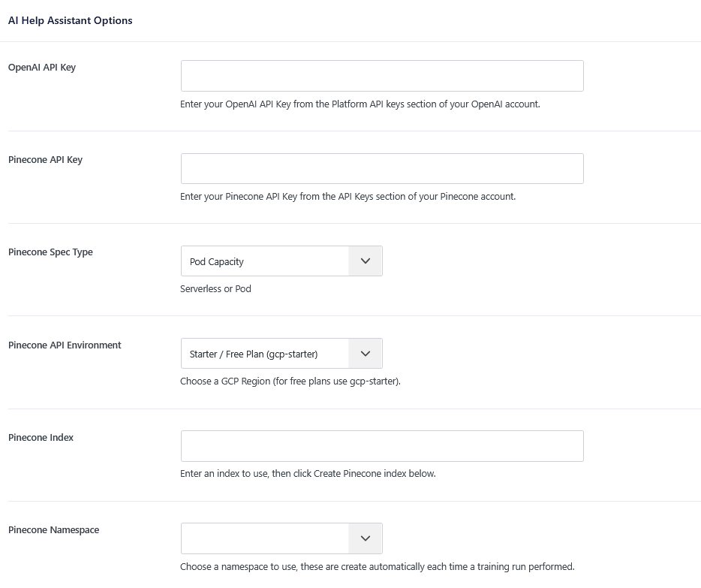This screenshot has height=588, width=701.
Task: Click the 'Serverless or Pod' help text
Action: coord(215,289)
